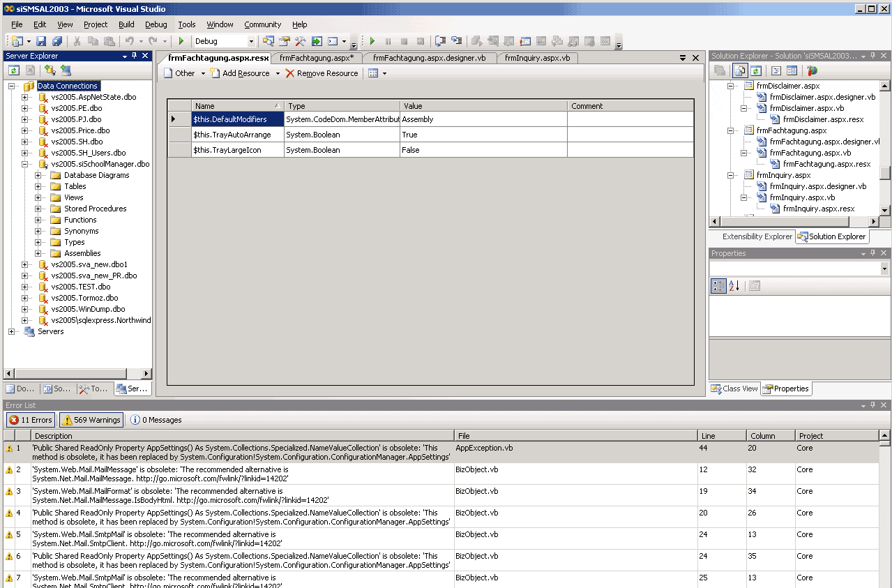Click Add Resource button
This screenshot has height=588, width=892.
coord(240,73)
